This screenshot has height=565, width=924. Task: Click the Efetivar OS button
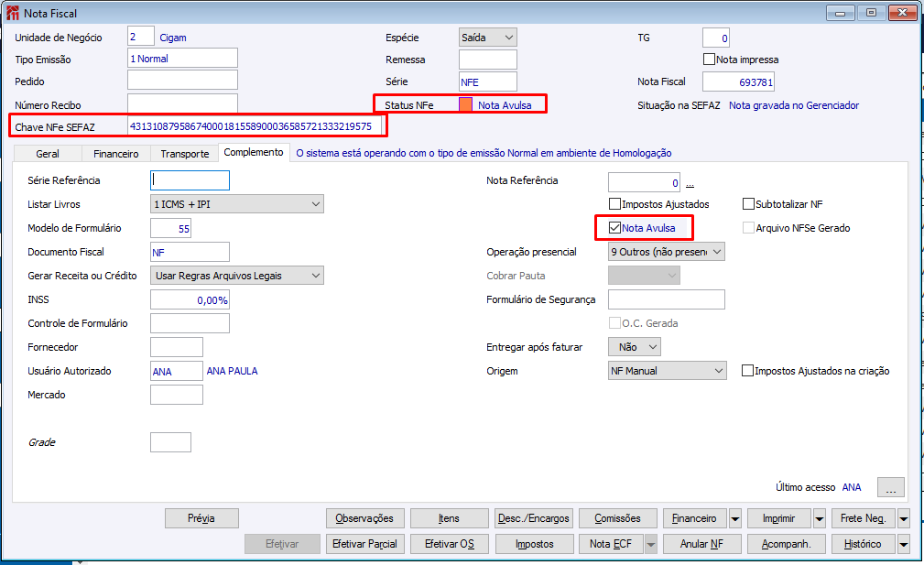click(x=449, y=544)
